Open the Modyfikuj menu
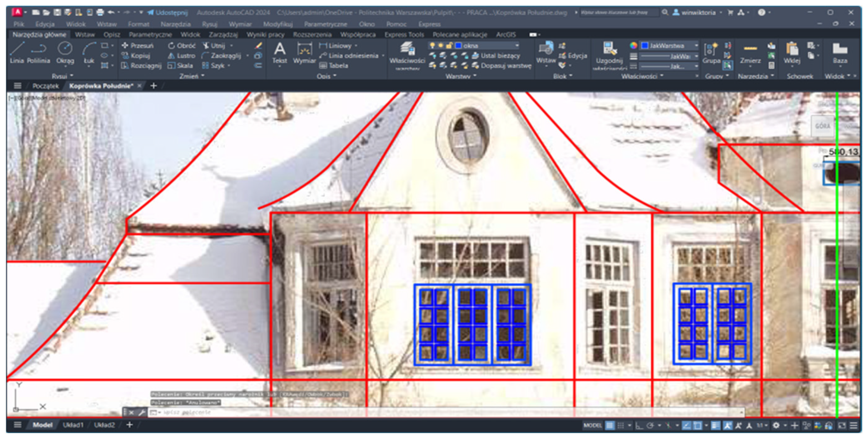868x440 pixels. click(278, 24)
